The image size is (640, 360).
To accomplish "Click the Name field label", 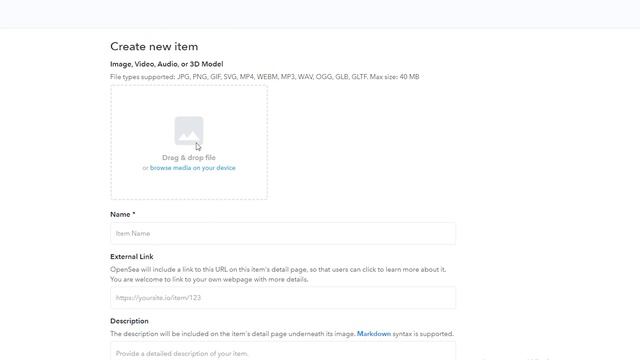I will 122,214.
